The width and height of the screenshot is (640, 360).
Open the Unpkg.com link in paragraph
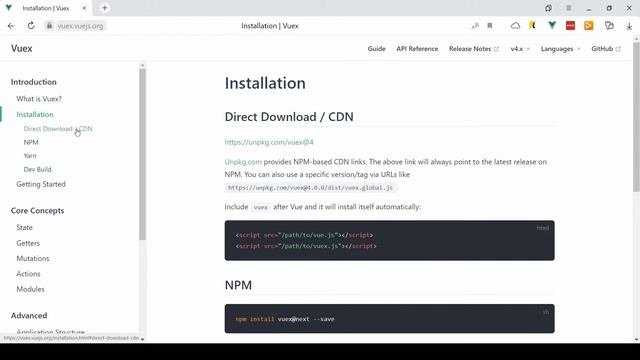pyautogui.click(x=243, y=162)
